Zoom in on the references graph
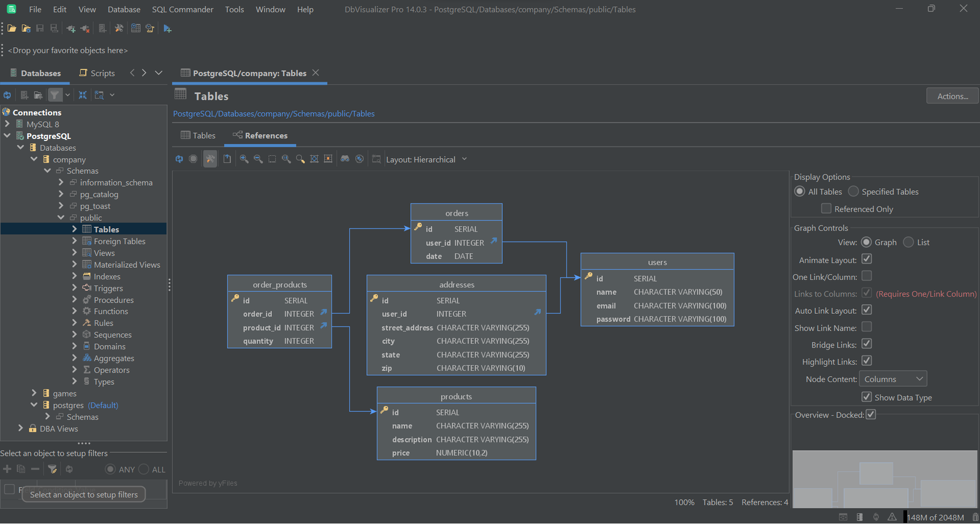Screen dimensions: 980x524 [x=244, y=159]
